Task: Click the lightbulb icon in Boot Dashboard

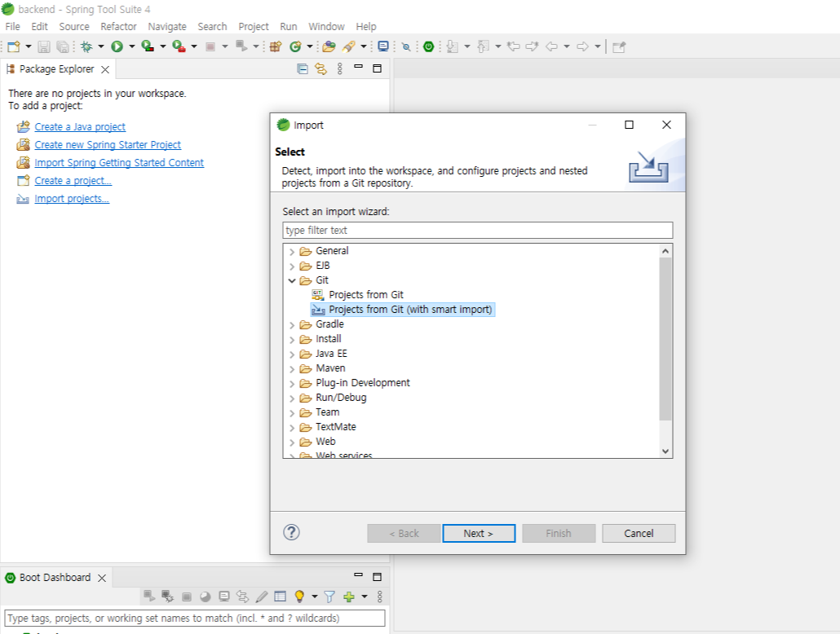Action: point(299,597)
